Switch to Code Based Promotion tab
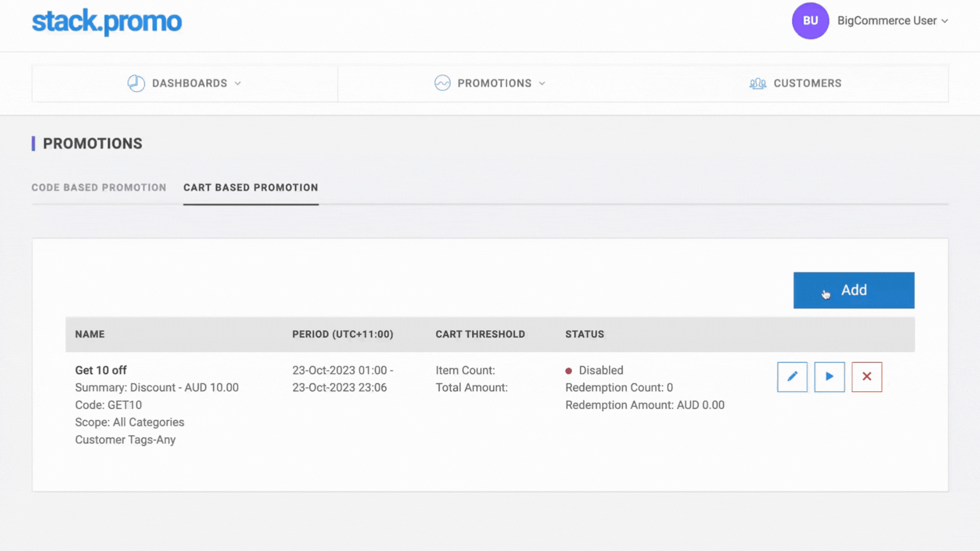Viewport: 980px width, 551px height. 99,188
